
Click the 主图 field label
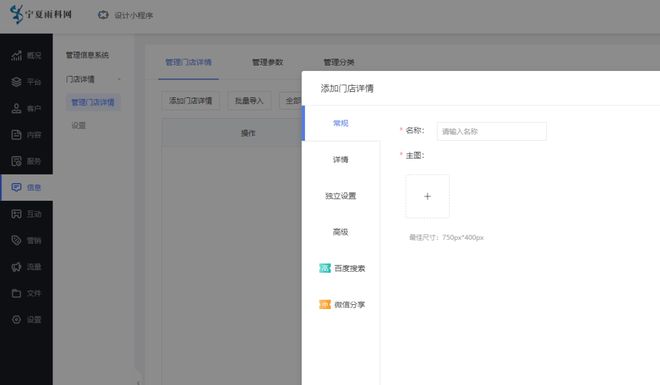[x=414, y=155]
